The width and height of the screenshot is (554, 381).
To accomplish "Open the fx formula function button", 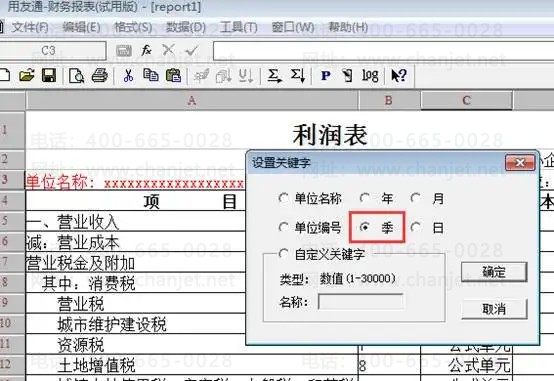I will click(146, 51).
